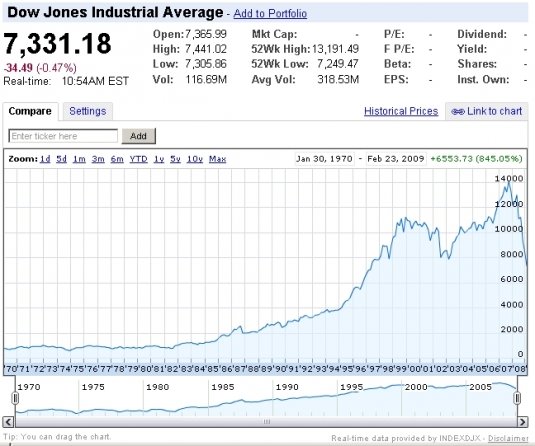Click the 52Wk High value 13,191.49
535x446 pixels.
coord(335,49)
